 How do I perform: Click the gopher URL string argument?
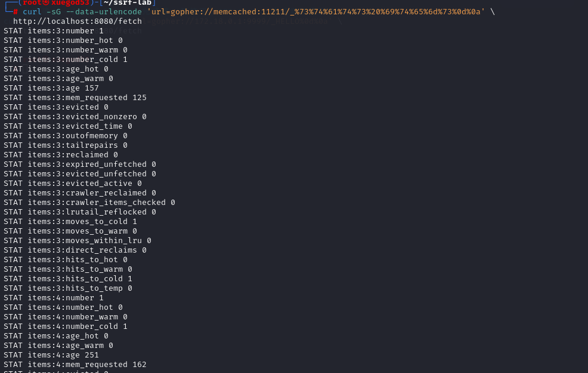tap(315, 12)
